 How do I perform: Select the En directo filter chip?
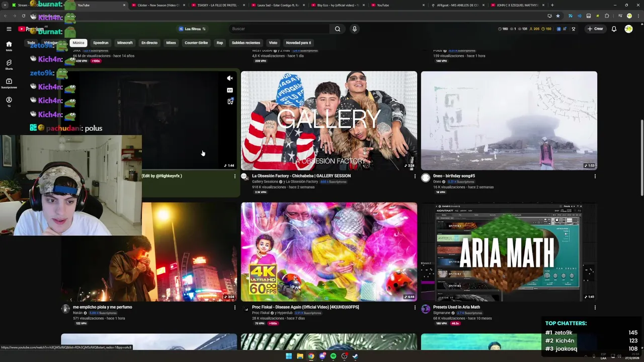coord(149,43)
